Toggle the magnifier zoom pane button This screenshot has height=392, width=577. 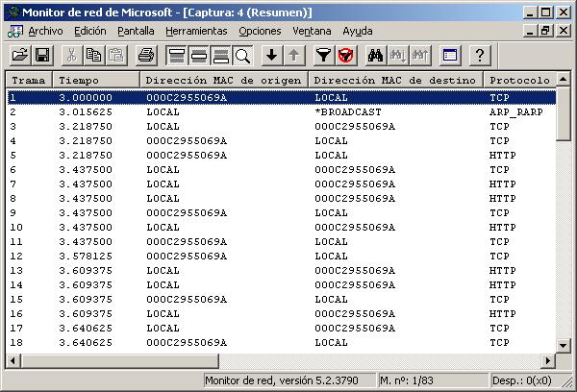coord(242,55)
